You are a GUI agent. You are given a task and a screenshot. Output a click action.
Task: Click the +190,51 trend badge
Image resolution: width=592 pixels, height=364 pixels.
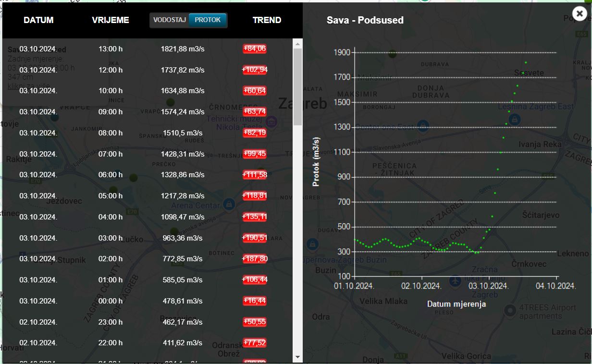coord(255,238)
